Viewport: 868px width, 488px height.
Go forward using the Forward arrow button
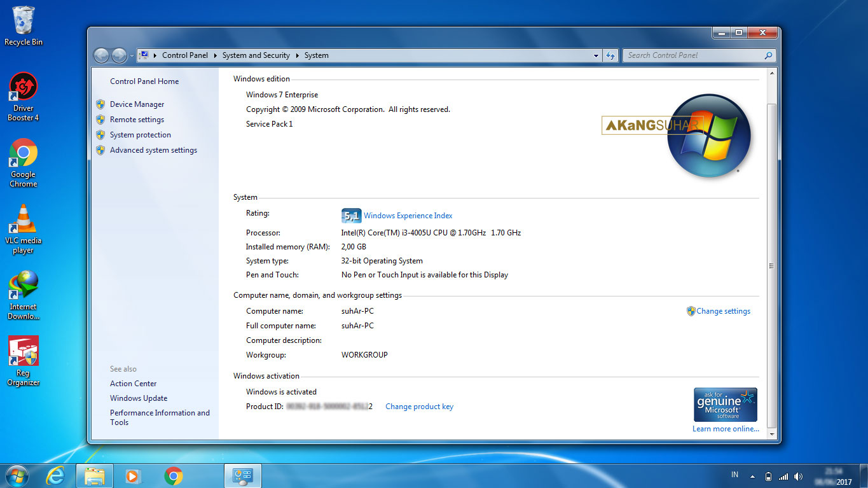tap(119, 55)
